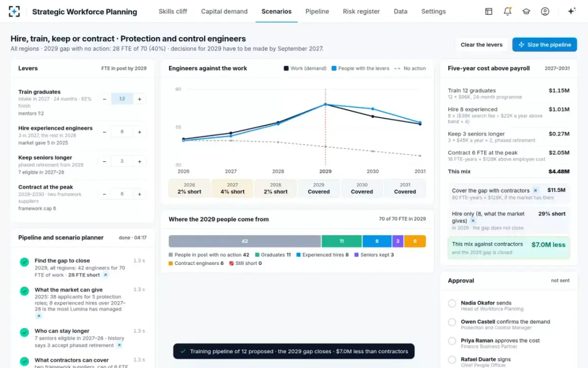The width and height of the screenshot is (588, 368).
Task: Decrease Hire experienced engineers count
Action: click(104, 132)
